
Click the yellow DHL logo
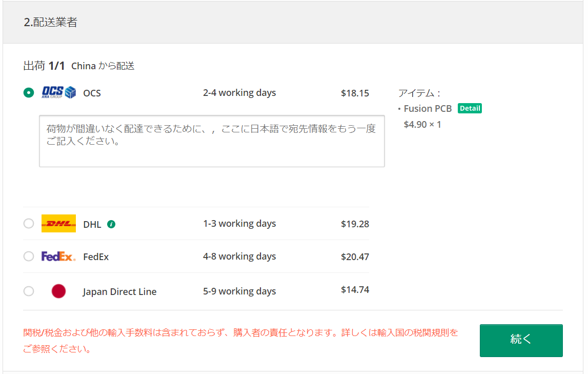[58, 224]
